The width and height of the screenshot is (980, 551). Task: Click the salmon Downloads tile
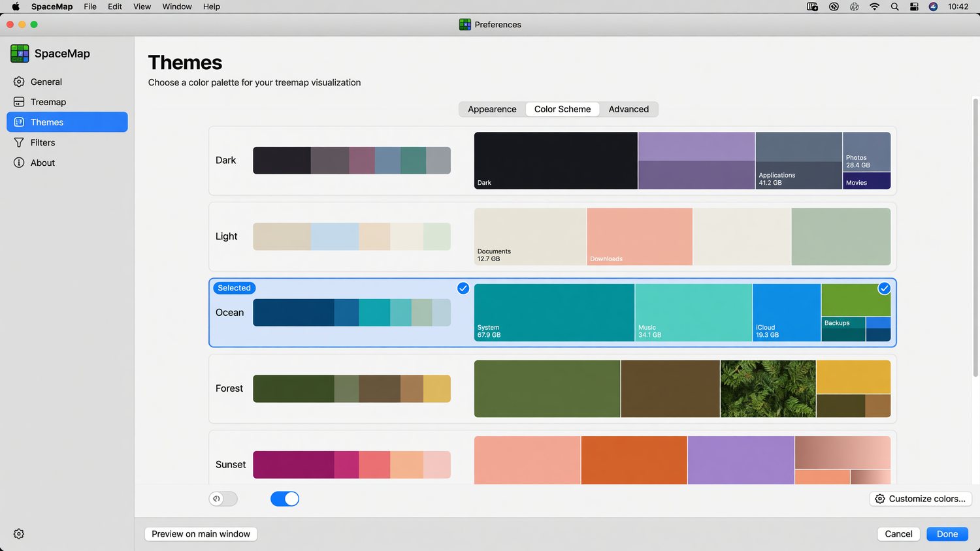[640, 236]
